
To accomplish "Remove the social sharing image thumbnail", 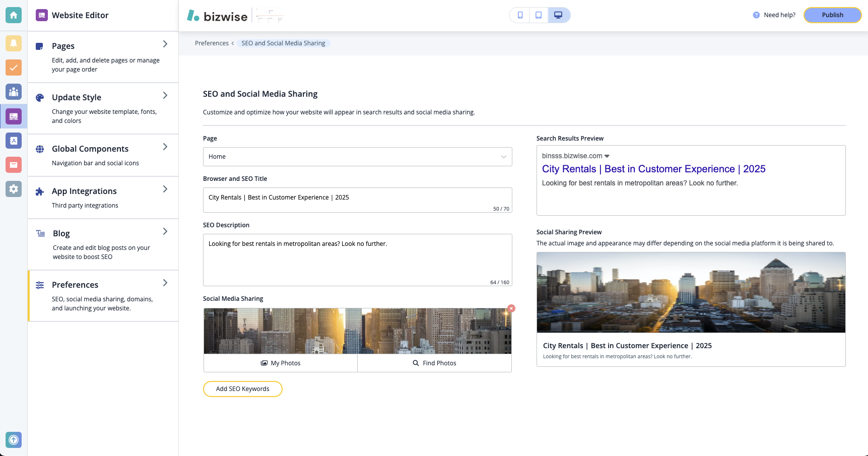I will click(x=511, y=308).
